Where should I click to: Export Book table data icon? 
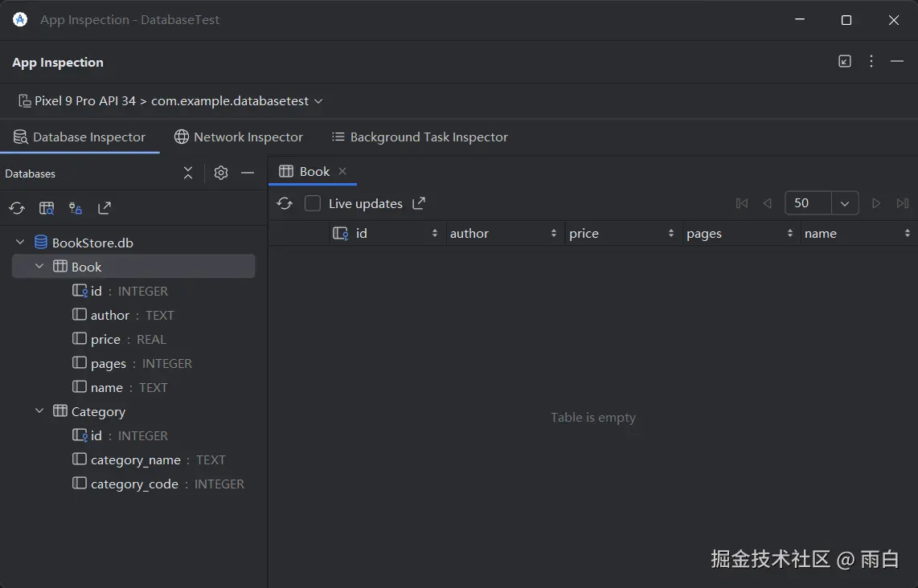[419, 203]
